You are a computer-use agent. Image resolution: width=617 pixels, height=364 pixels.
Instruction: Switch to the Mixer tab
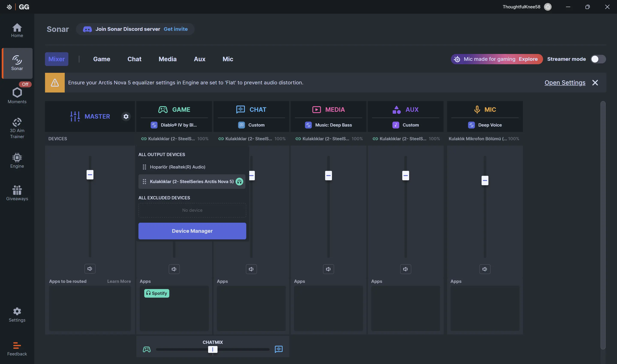(x=56, y=59)
